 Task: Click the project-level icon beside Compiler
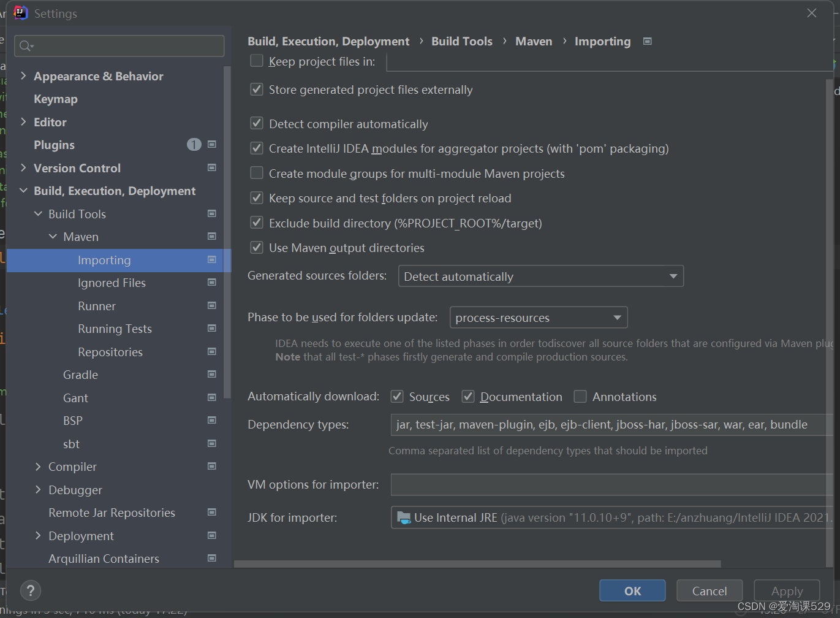click(x=212, y=467)
